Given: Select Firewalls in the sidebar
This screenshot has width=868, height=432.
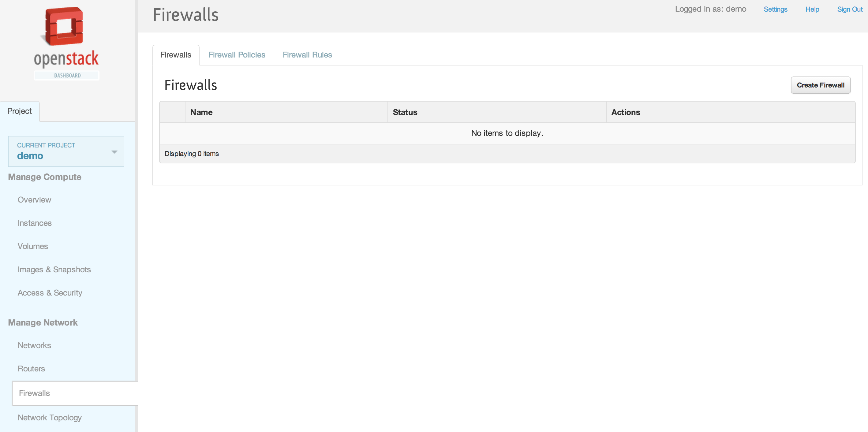Looking at the screenshot, I should click(x=34, y=393).
